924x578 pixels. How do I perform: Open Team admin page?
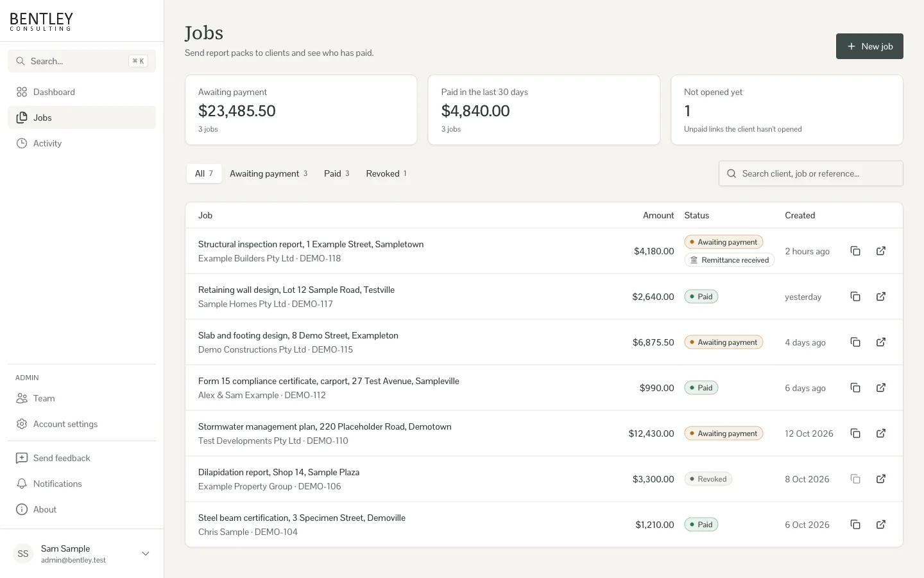81,398
